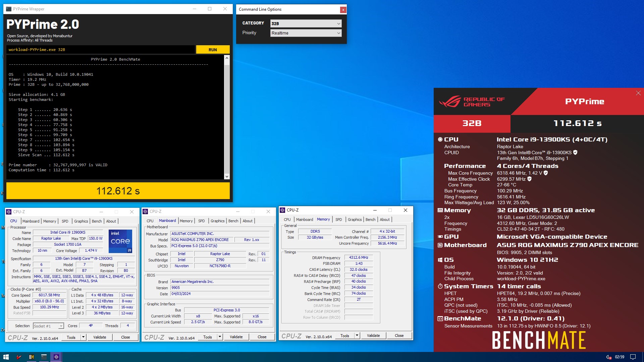
Task: Click Tools button in Mainboard window
Action: tap(208, 337)
